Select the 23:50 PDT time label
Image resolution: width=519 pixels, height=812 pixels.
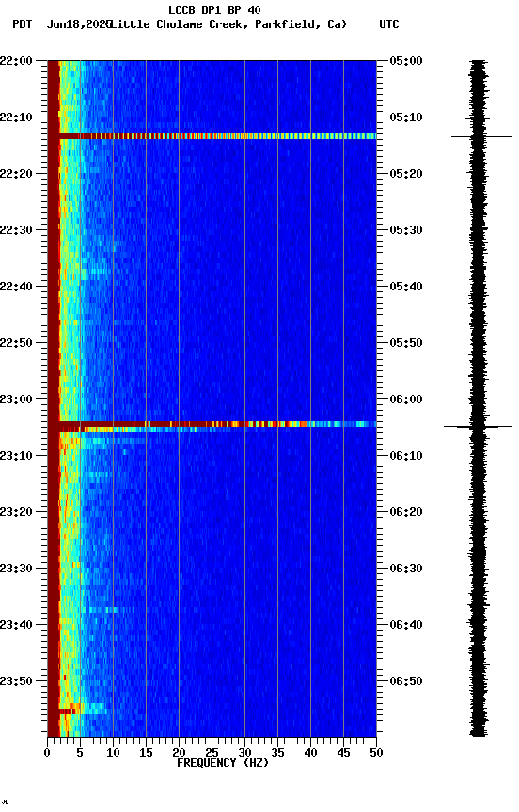click(x=16, y=682)
